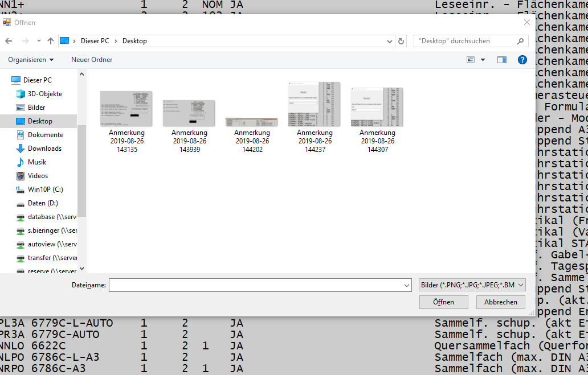Refresh the Desktop folder view
The height and width of the screenshot is (375, 588).
pyautogui.click(x=401, y=41)
